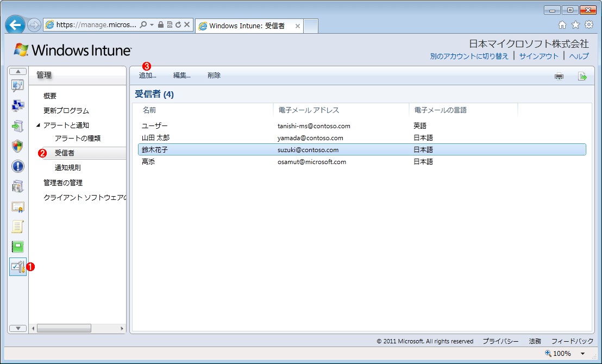This screenshot has width=602, height=364.
Task: Click the sidebar scroll-up arrow button
Action: coord(18,71)
